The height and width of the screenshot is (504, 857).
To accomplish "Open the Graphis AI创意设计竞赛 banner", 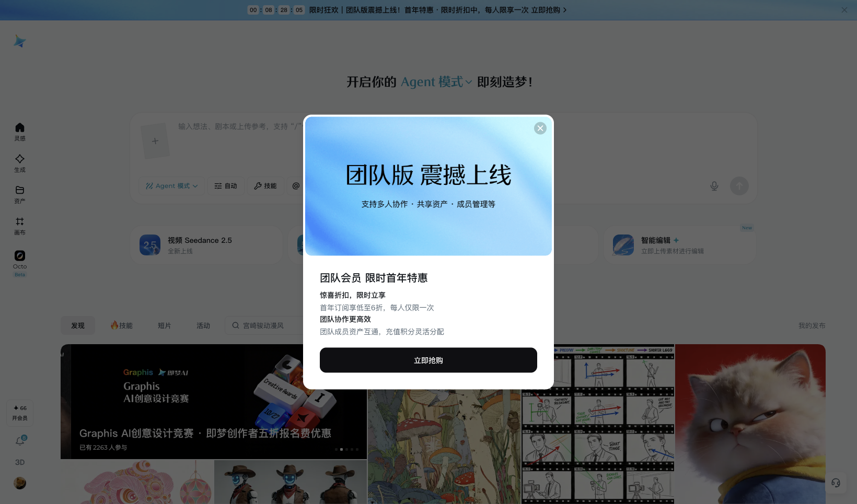I will pyautogui.click(x=214, y=402).
